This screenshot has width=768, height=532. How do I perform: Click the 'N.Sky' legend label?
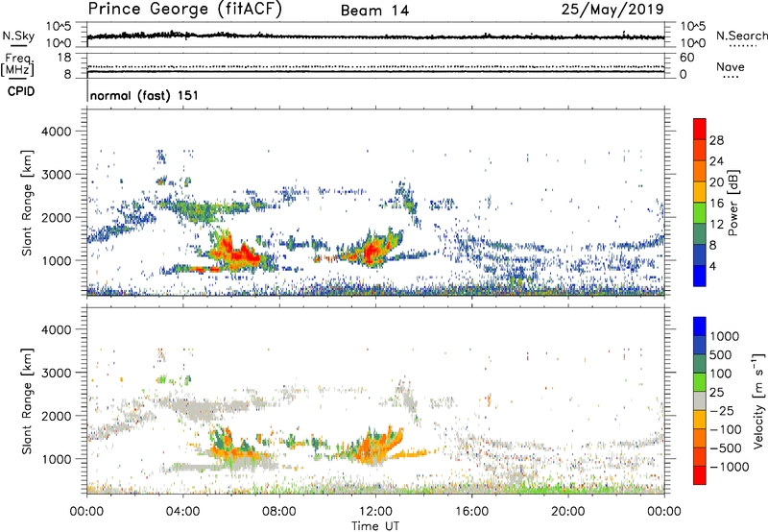click(18, 36)
